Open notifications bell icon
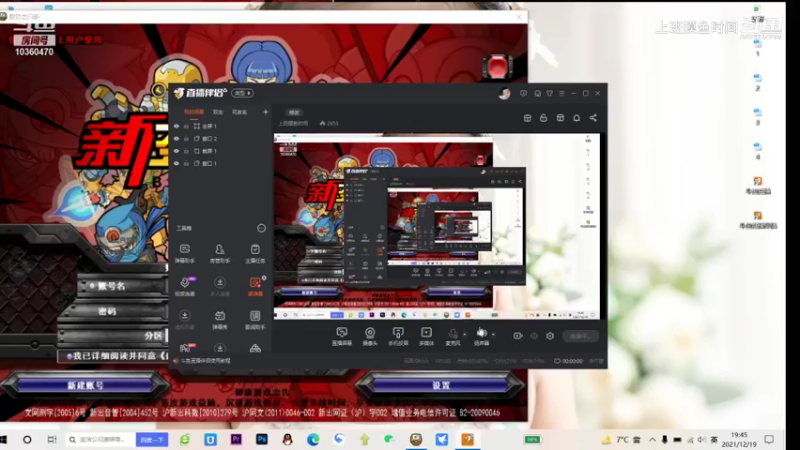800x450 pixels. pyautogui.click(x=577, y=118)
